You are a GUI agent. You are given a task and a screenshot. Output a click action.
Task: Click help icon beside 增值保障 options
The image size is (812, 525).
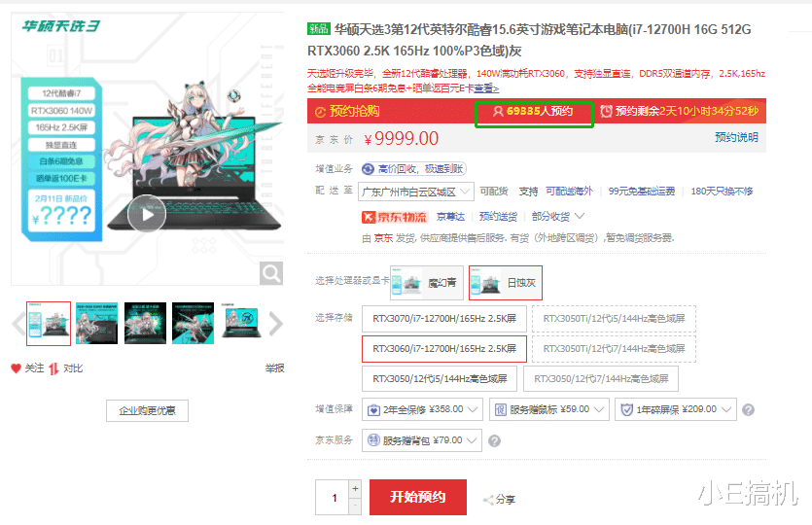748,410
